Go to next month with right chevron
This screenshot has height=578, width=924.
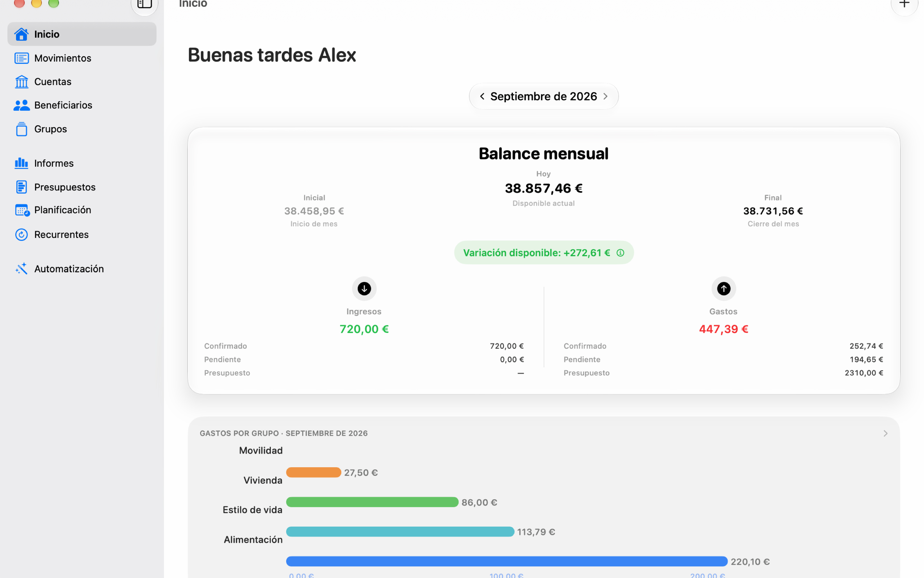coord(605,96)
